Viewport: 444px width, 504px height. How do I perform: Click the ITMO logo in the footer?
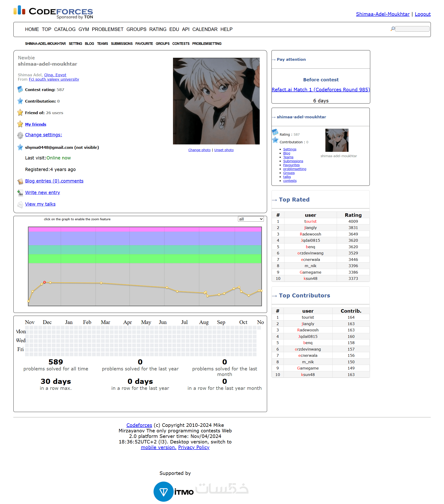click(x=184, y=492)
